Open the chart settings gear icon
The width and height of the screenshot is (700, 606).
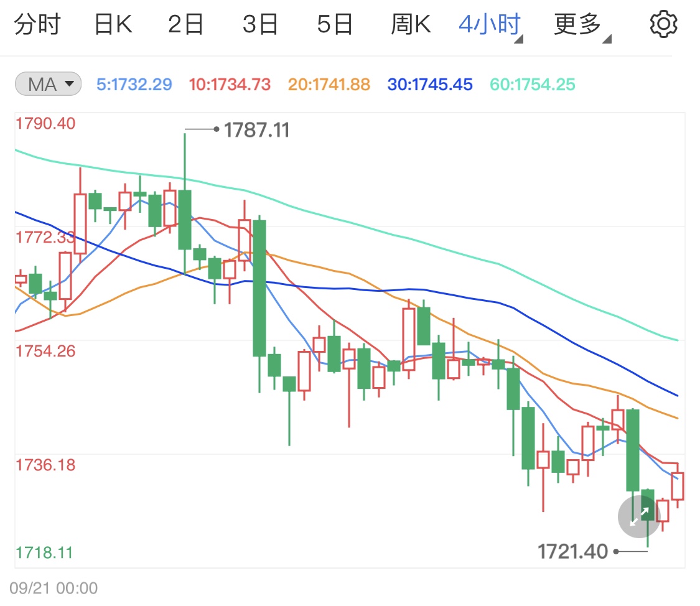[x=663, y=24]
